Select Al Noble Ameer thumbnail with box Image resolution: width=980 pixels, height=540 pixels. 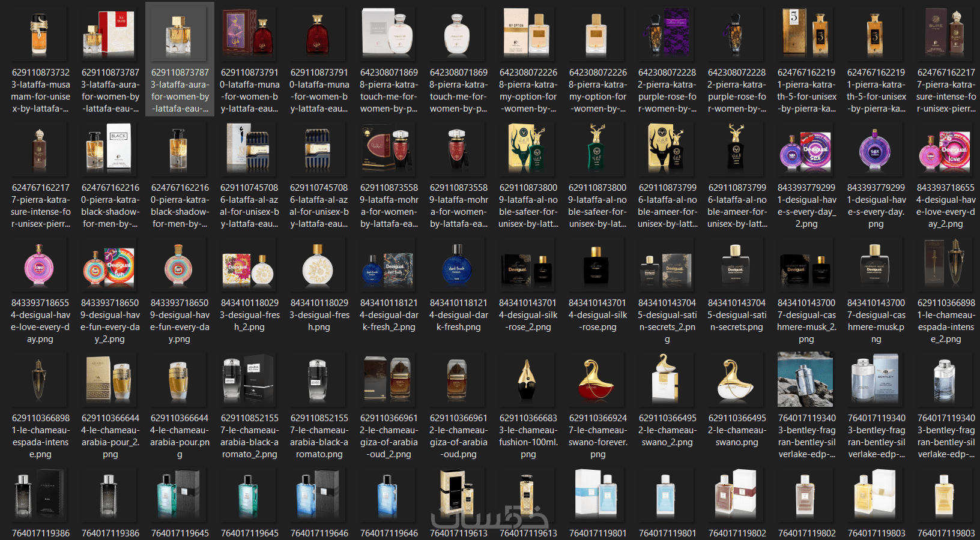click(667, 149)
